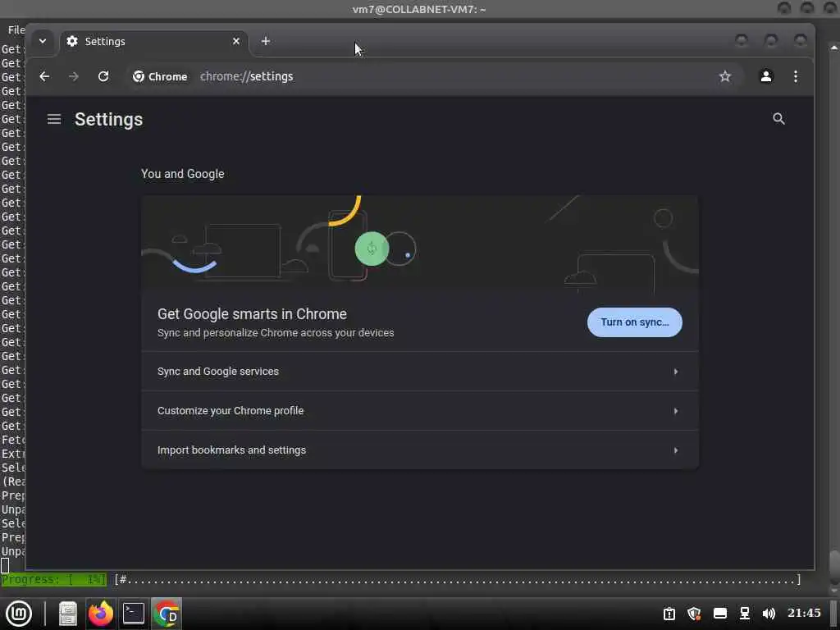Open the clipboard tray icon
The height and width of the screenshot is (630, 840).
pos(669,614)
